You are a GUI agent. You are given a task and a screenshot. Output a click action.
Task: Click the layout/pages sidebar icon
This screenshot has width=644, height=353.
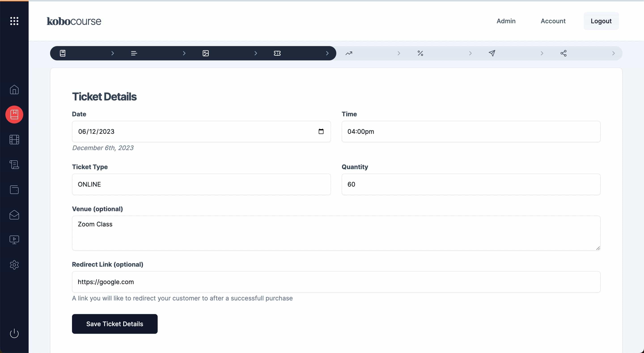[x=14, y=139]
